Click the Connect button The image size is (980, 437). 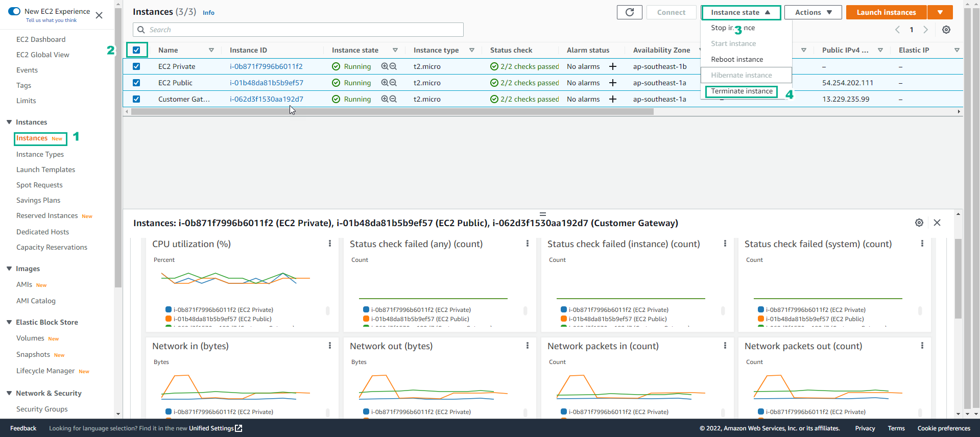671,12
